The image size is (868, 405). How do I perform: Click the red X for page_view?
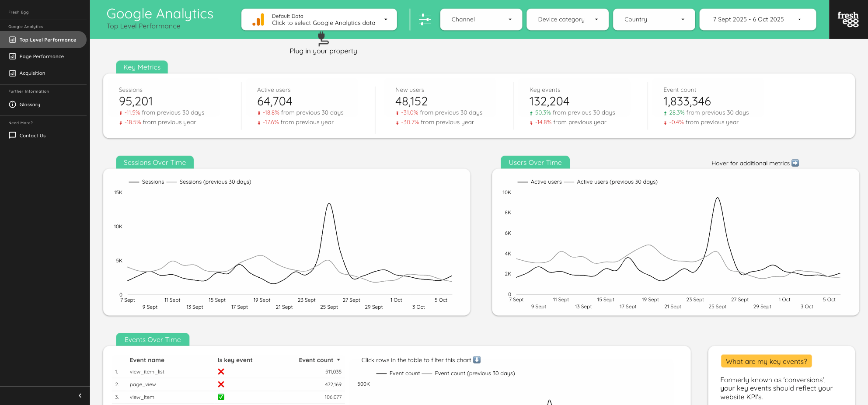tap(221, 384)
